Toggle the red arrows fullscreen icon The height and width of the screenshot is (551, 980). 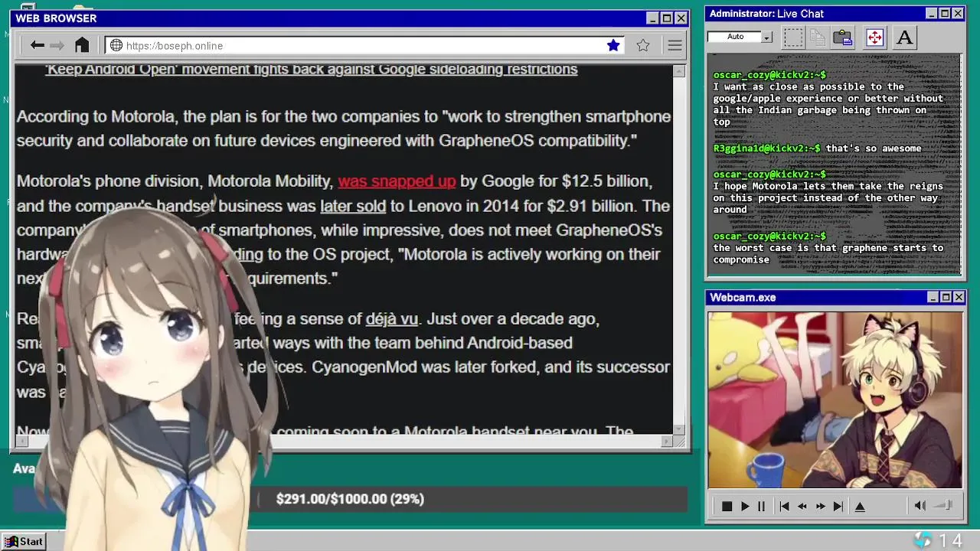pyautogui.click(x=874, y=37)
